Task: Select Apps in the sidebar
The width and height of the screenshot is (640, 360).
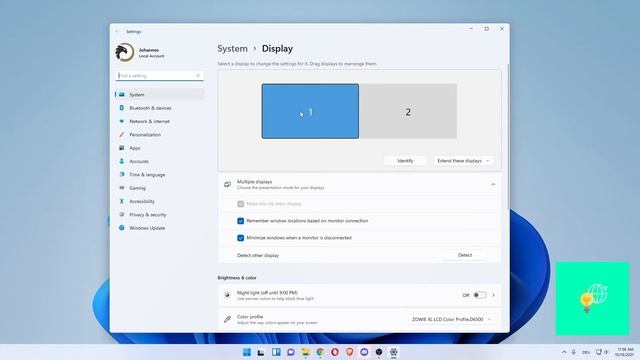Action: pos(159,148)
